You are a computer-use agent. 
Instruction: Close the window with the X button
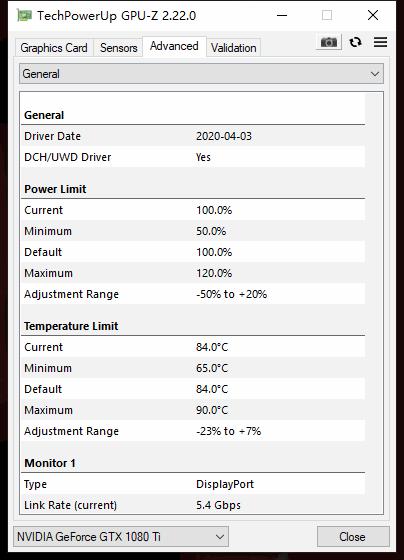373,15
